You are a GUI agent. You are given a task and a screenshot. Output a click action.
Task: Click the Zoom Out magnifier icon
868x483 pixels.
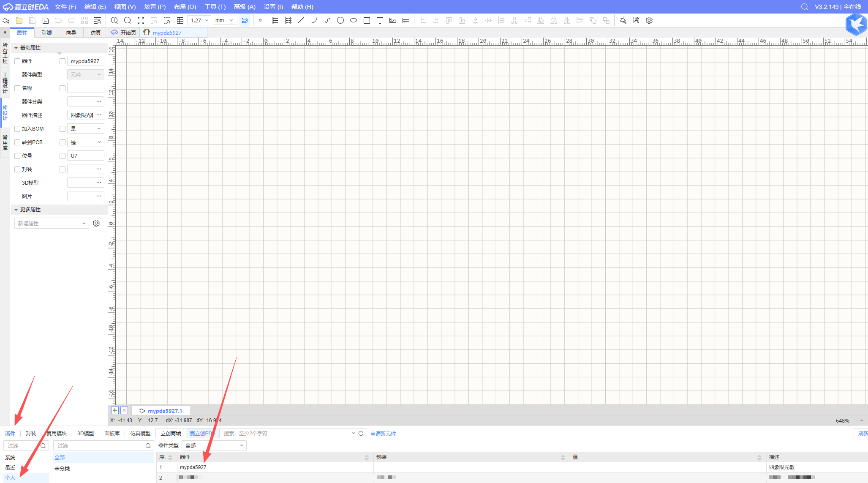[x=128, y=20]
